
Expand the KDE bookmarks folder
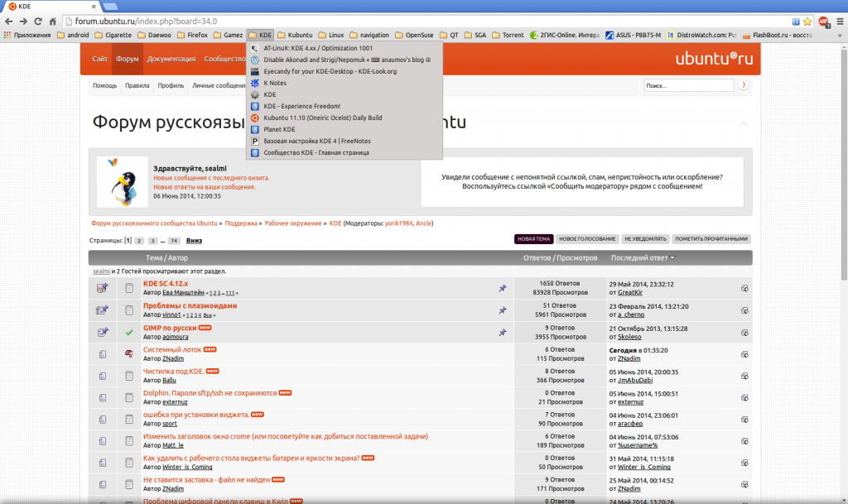pyautogui.click(x=260, y=35)
